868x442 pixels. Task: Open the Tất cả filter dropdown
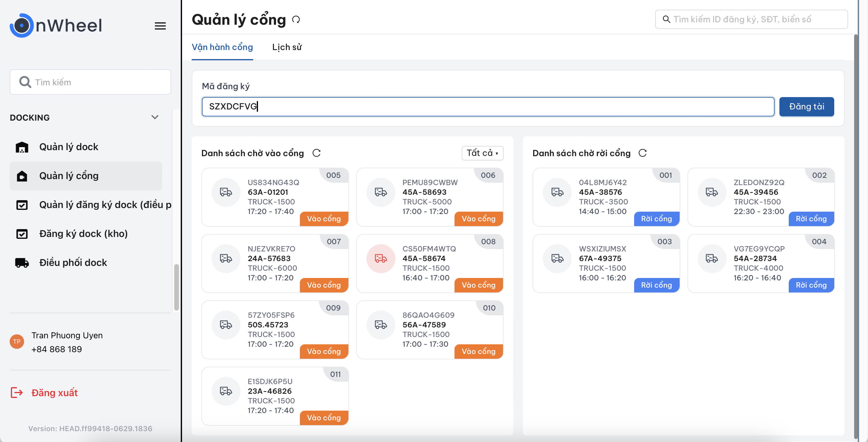pos(482,153)
